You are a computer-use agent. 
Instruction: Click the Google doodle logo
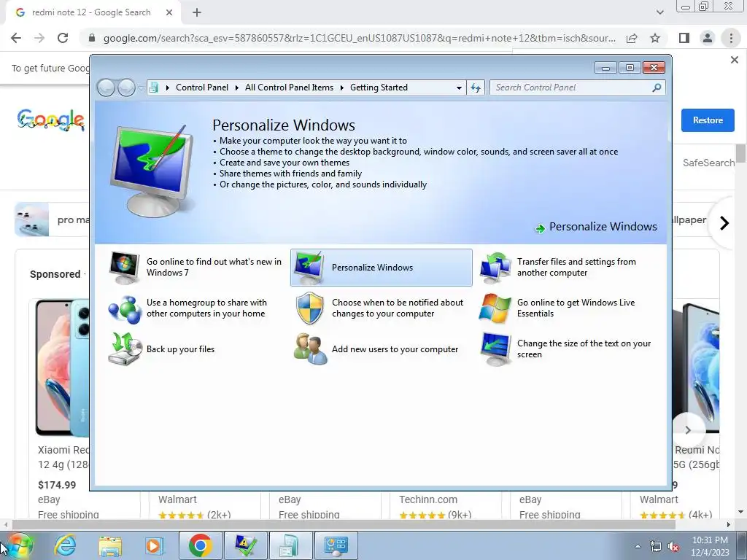(x=50, y=120)
